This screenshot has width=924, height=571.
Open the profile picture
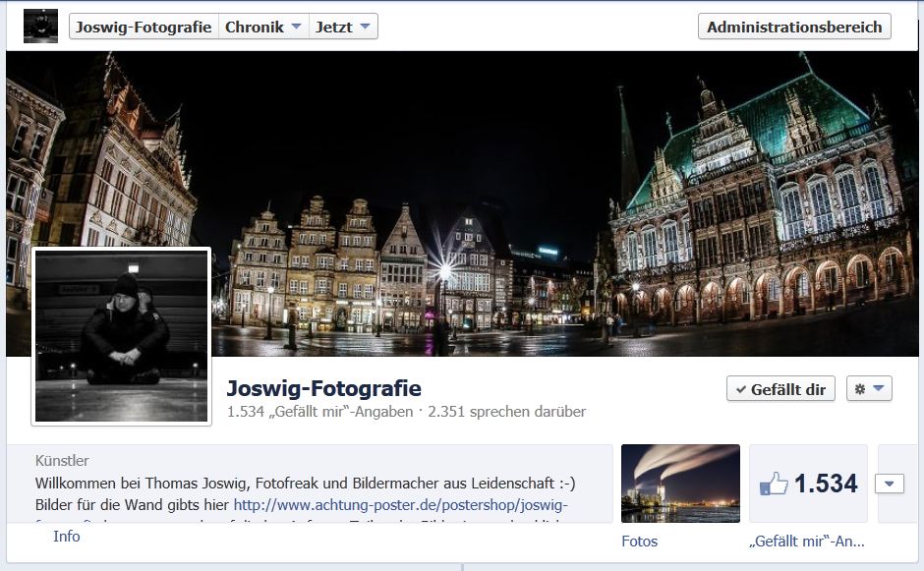coord(121,336)
